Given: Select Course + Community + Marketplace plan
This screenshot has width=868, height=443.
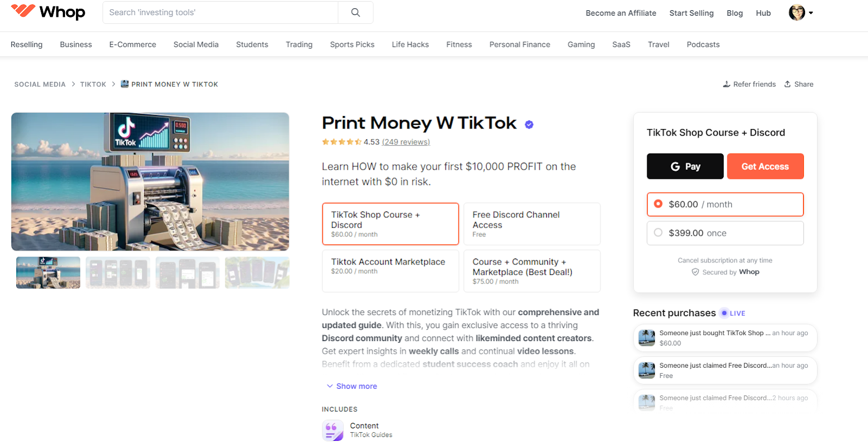Looking at the screenshot, I should click(x=532, y=271).
